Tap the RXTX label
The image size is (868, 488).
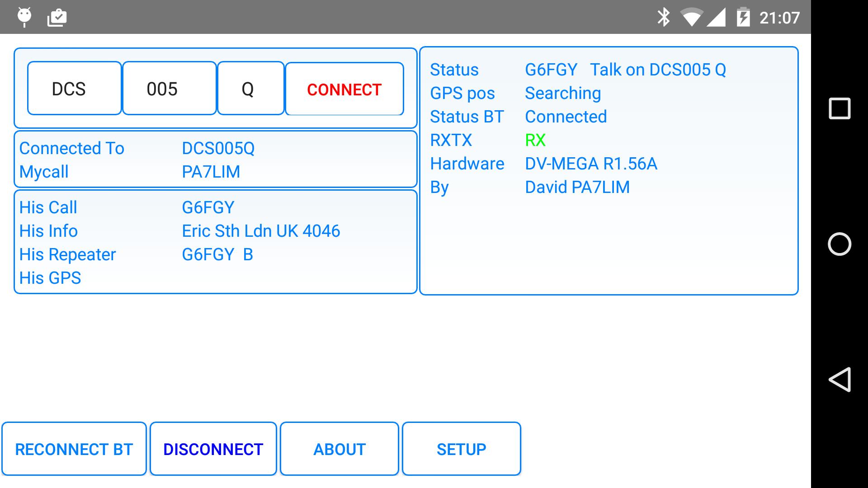pos(451,140)
